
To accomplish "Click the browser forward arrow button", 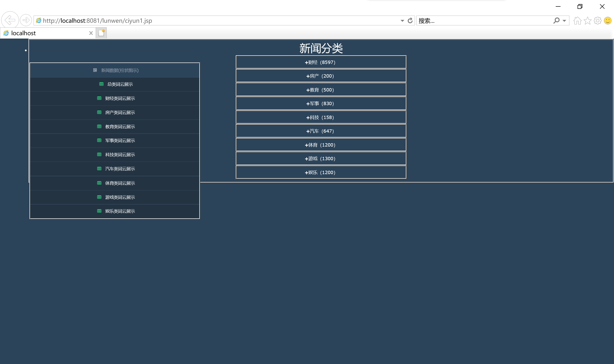I will point(26,20).
